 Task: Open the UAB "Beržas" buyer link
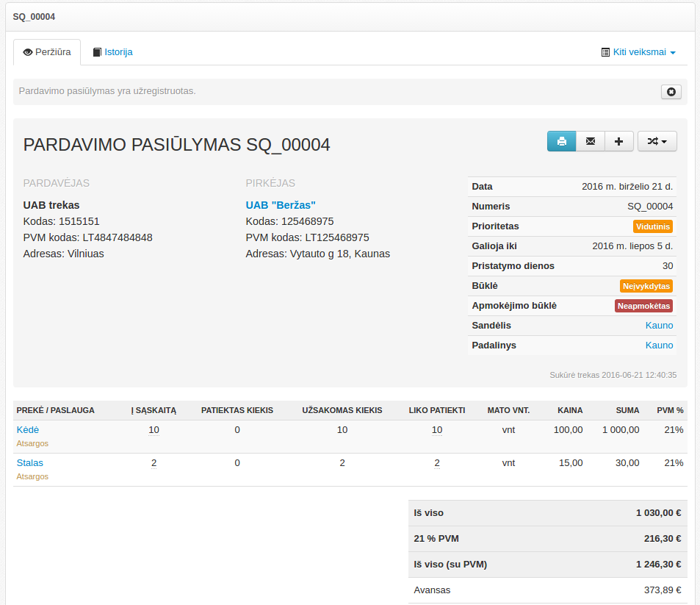281,205
